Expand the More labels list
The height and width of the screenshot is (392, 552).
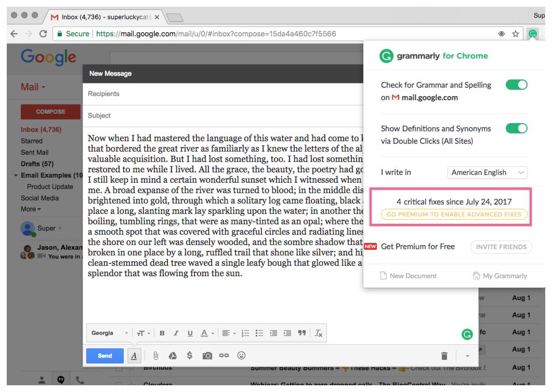(31, 209)
